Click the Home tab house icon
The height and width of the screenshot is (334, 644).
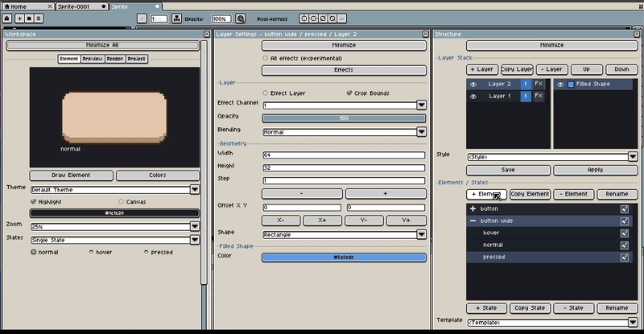(x=6, y=6)
